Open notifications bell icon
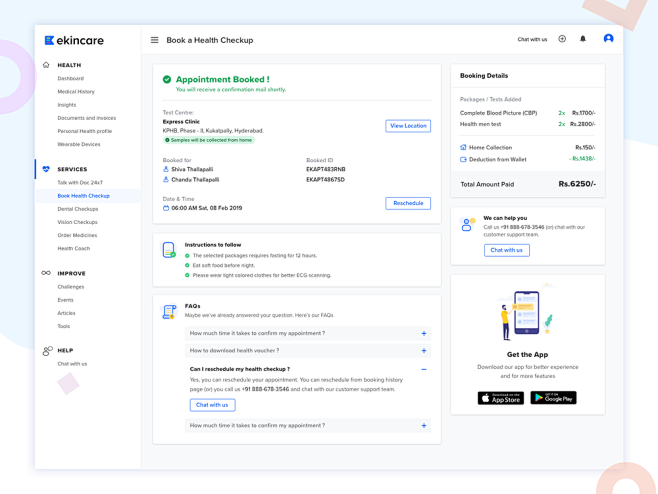Screen dimensions: 658x494 [583, 39]
